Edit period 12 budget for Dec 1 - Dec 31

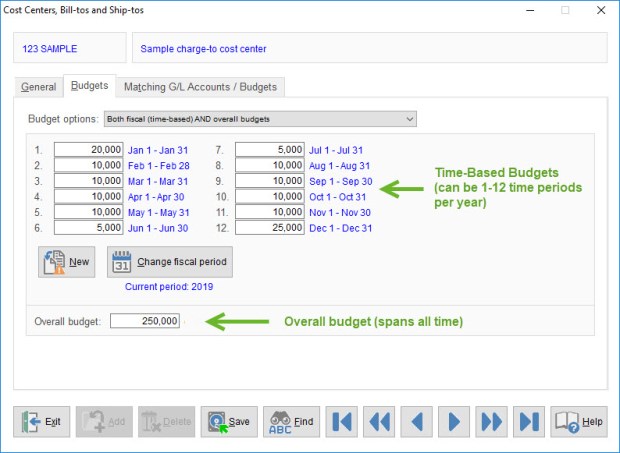pyautogui.click(x=270, y=228)
